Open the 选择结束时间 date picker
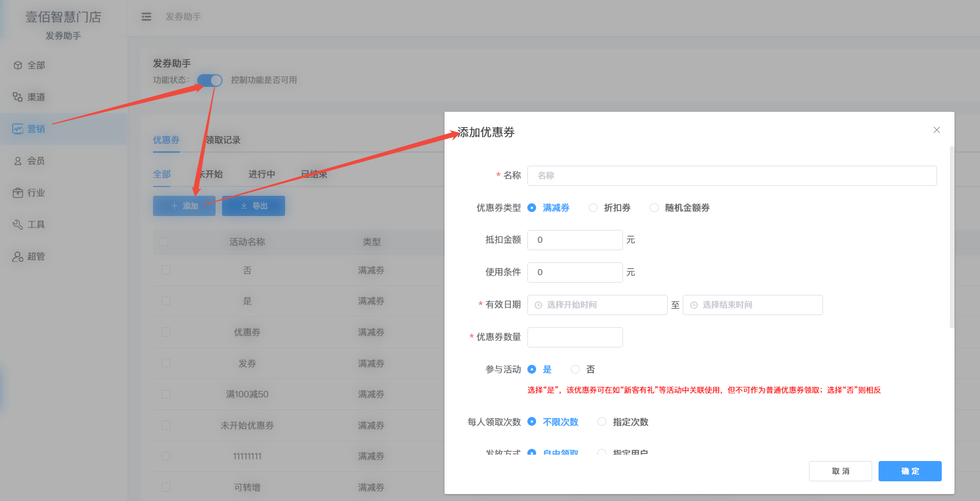This screenshot has width=980, height=501. pos(752,305)
